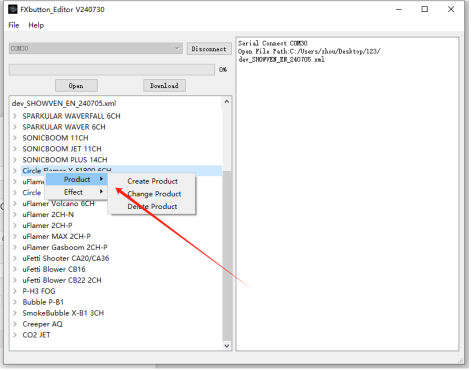
Task: Select uFetti Blower CB22 2CH in the tree
Action: 62,280
